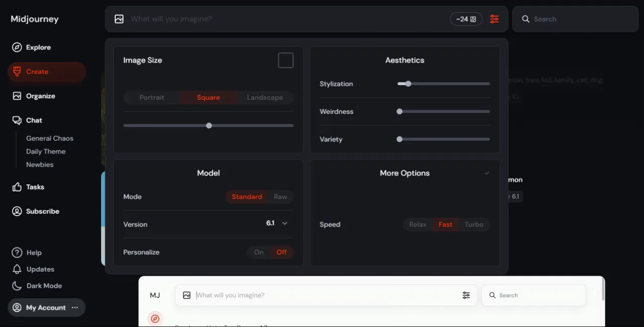This screenshot has height=327, width=644.
Task: Toggle Dark Mode with the moon icon
Action: click(17, 286)
